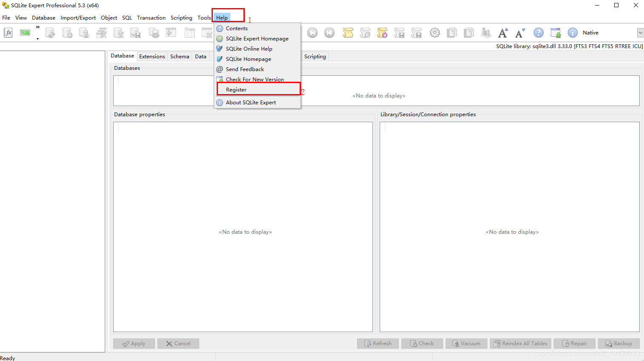Click the skip-back round toolbar button
The width and height of the screenshot is (644, 361).
point(329,33)
